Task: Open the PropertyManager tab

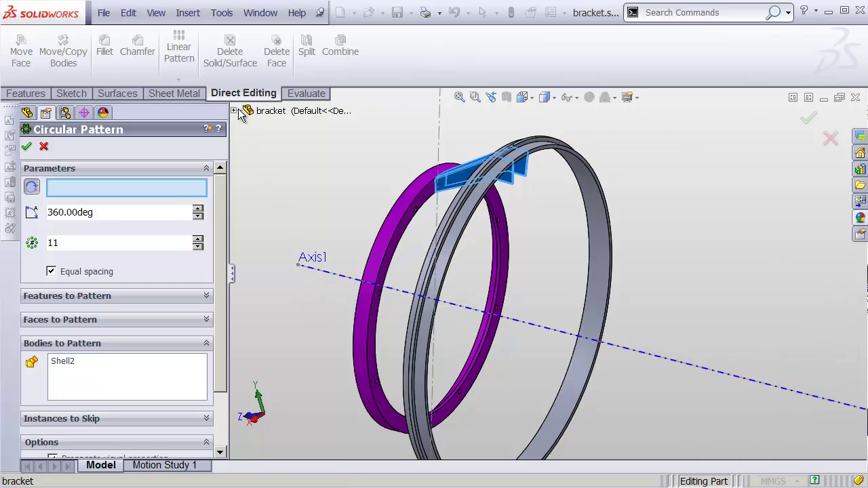Action: tap(46, 113)
